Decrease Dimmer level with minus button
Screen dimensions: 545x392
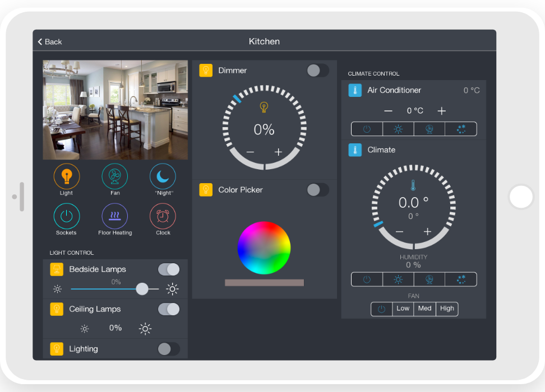[x=250, y=152]
